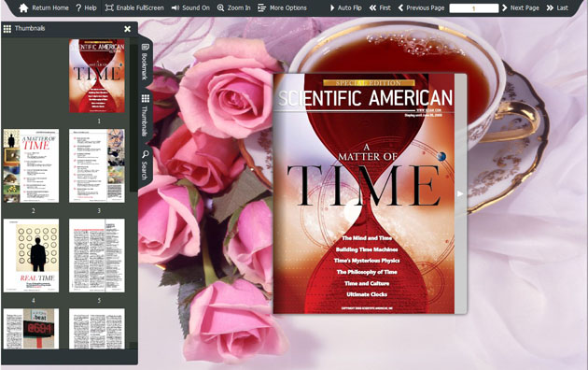Click the thumbnails panel scrollbar

click(x=133, y=119)
